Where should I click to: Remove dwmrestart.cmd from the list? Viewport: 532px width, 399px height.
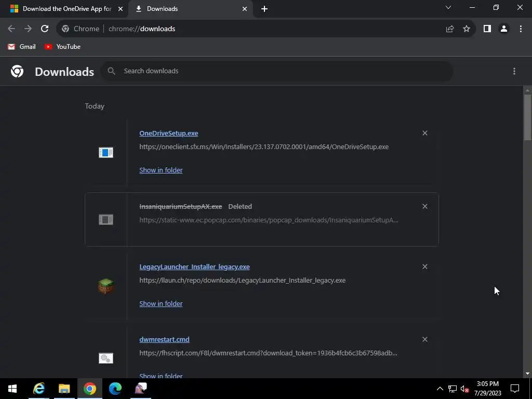tap(425, 339)
